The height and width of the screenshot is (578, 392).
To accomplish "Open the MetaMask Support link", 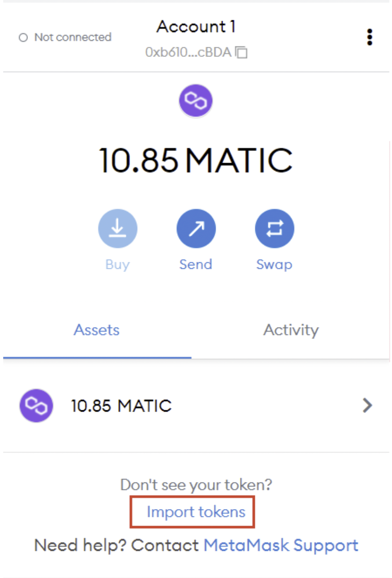I will (x=281, y=545).
